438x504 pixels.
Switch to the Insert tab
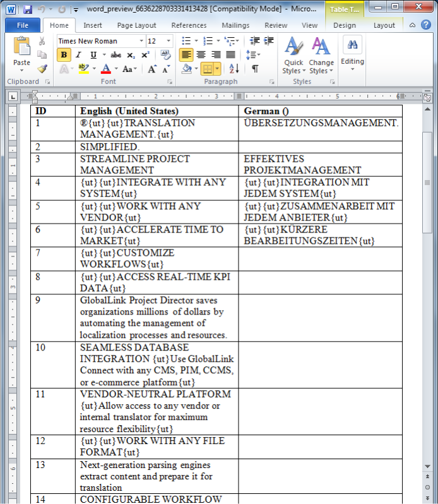(93, 25)
